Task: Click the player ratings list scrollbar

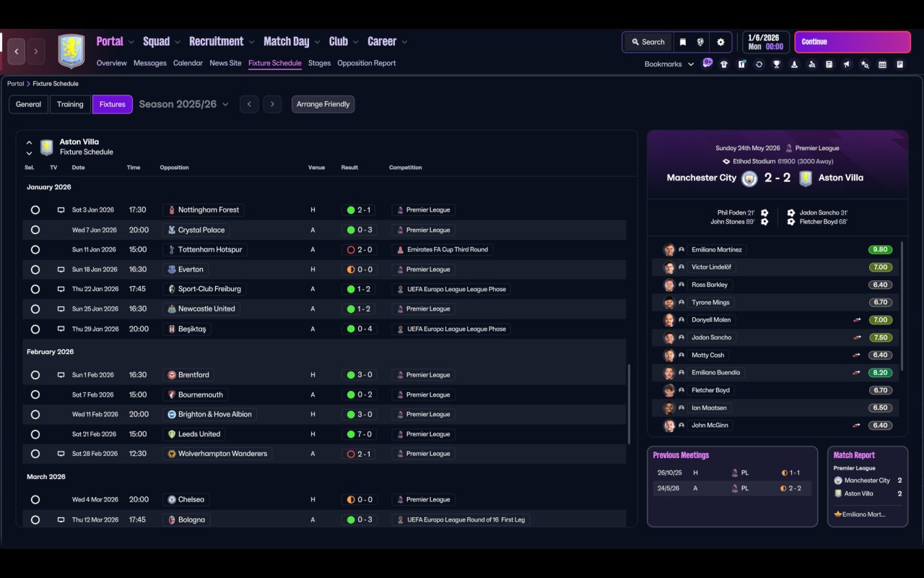Action: coord(902,305)
